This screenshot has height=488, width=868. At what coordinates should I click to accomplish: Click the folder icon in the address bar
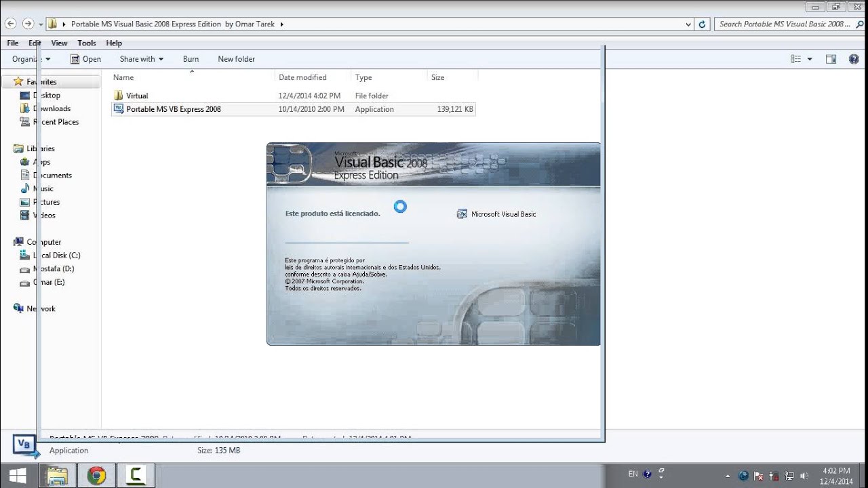(52, 24)
